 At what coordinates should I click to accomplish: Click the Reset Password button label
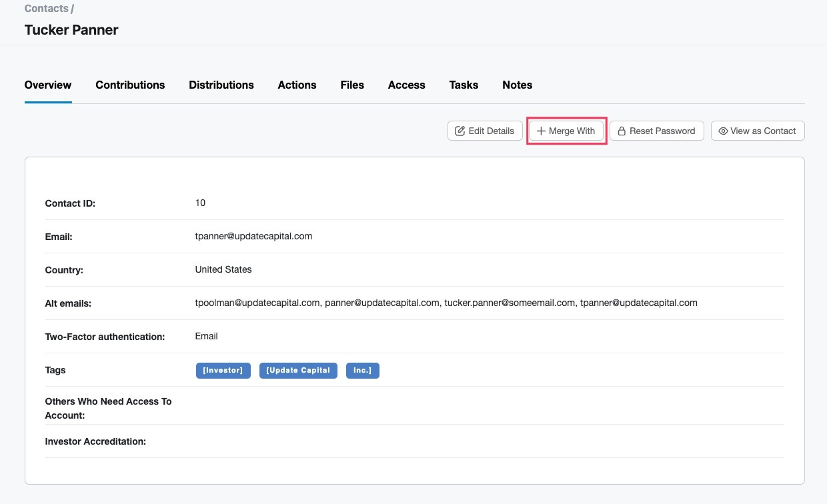pyautogui.click(x=662, y=131)
